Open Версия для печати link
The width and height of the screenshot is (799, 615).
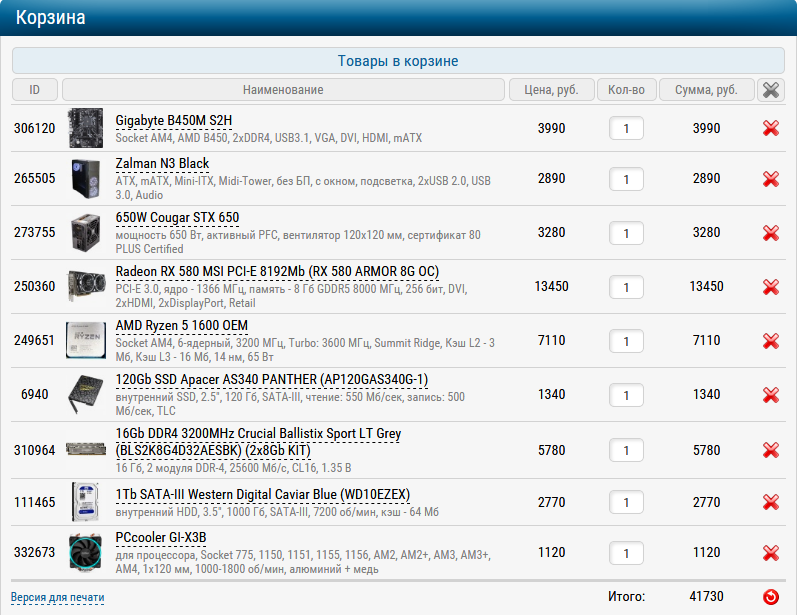click(58, 597)
